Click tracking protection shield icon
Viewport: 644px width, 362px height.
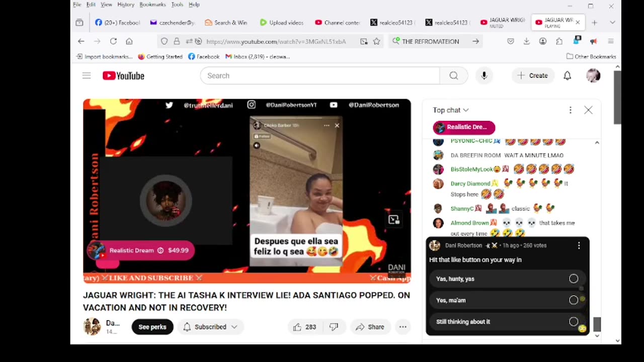point(165,41)
